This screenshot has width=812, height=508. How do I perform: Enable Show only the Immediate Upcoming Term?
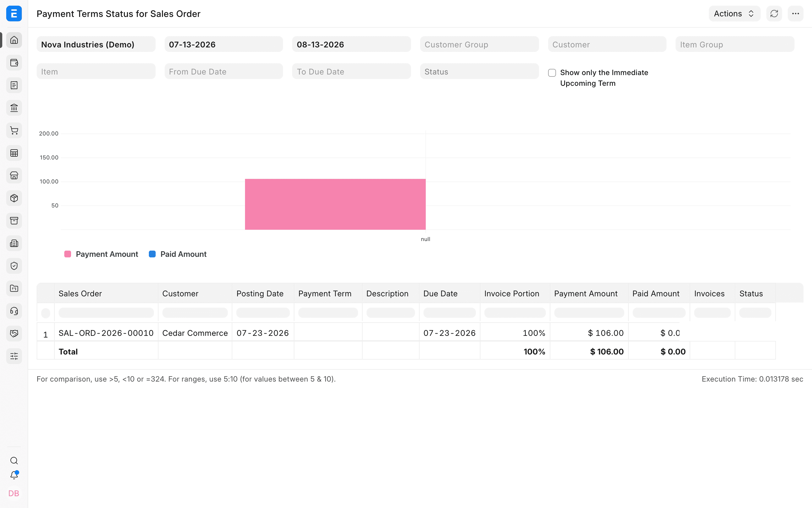(552, 73)
